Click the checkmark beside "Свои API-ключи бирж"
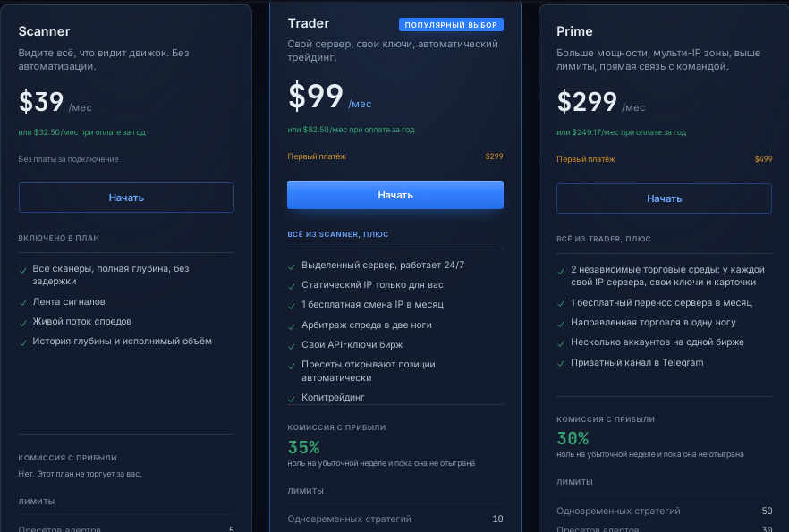Screen dimensions: 789x532 [x=292, y=346]
